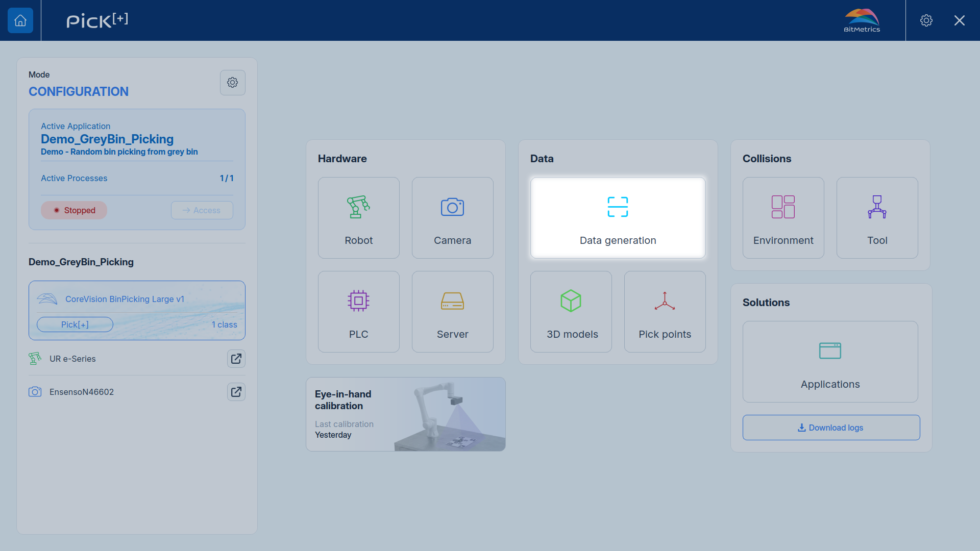Click the EnsensoN46602 camera icon
The image size is (980, 551).
click(x=35, y=392)
